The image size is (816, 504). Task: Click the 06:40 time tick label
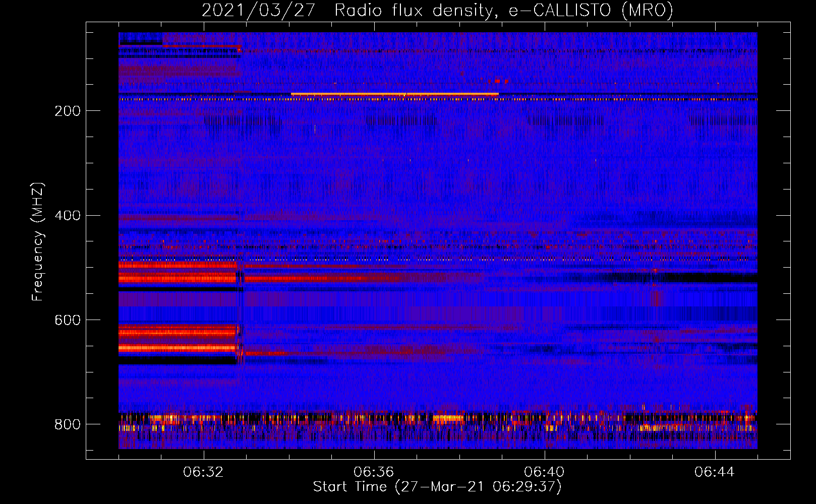(x=544, y=472)
